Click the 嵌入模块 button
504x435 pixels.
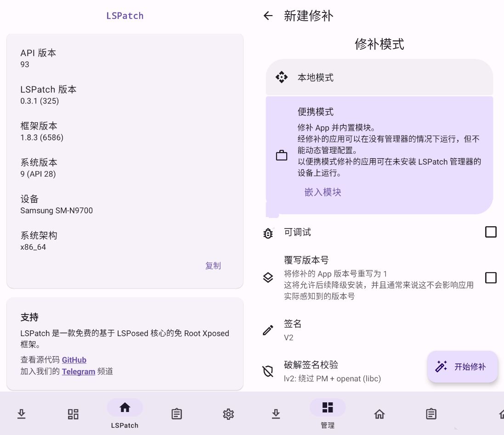pyautogui.click(x=323, y=192)
